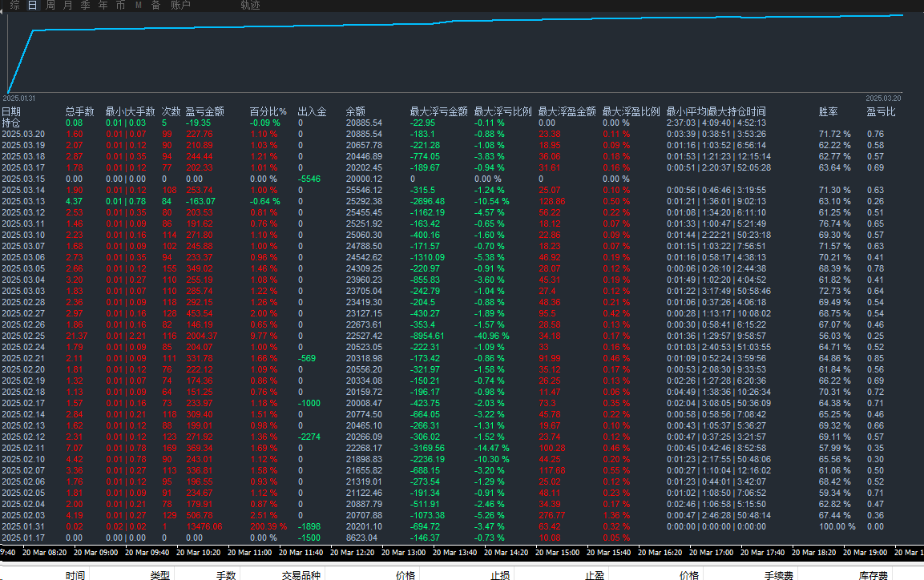Select the 2025.02.25 row date

pos(23,336)
